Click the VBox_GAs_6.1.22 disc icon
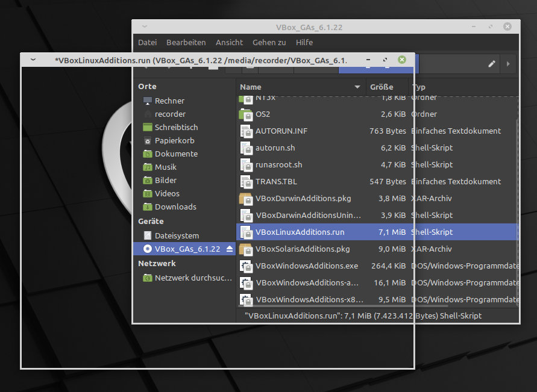This screenshot has height=392, width=537. [x=147, y=249]
